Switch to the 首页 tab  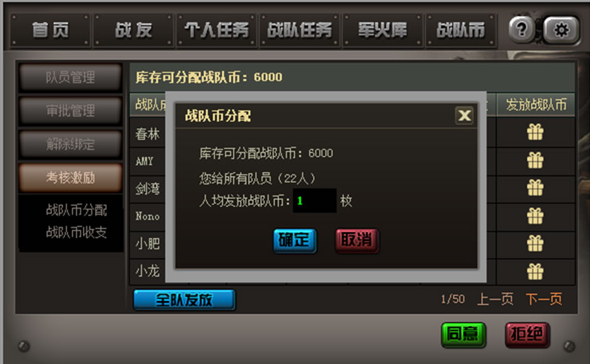pos(50,30)
